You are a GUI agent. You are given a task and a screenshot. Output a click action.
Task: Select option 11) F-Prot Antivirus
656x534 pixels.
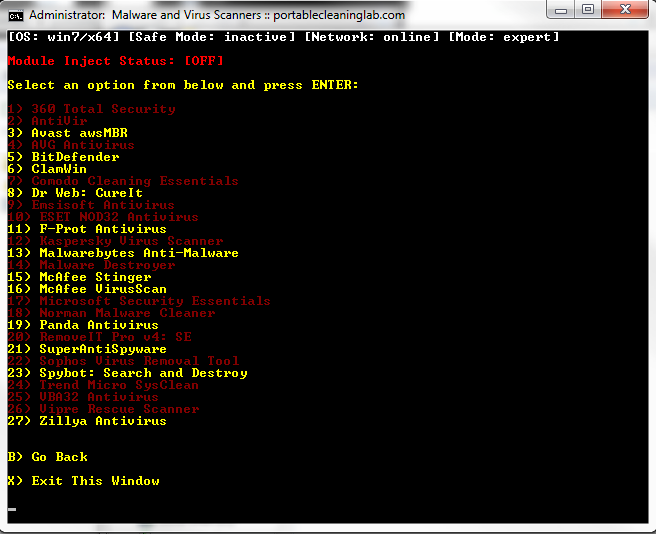pyautogui.click(x=87, y=229)
